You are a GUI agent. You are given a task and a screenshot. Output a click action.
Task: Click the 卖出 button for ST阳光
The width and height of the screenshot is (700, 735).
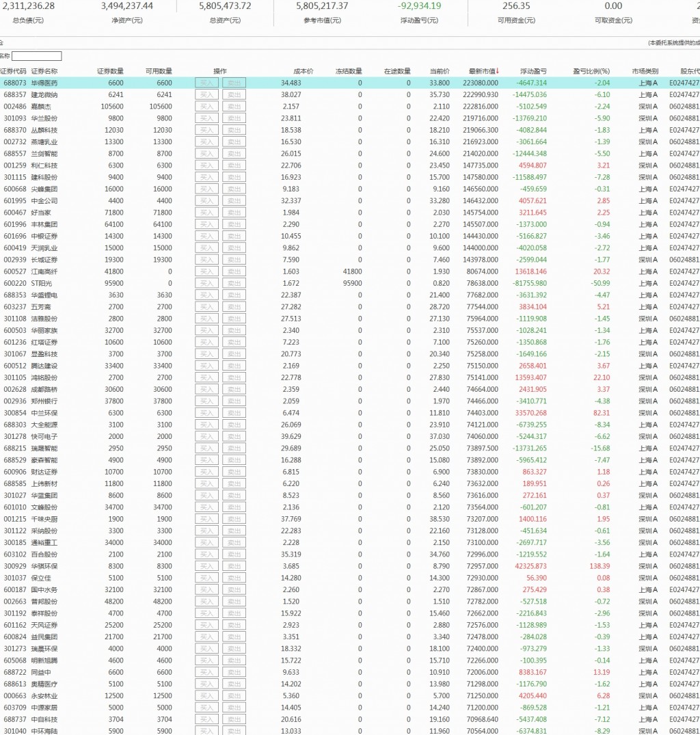234,284
